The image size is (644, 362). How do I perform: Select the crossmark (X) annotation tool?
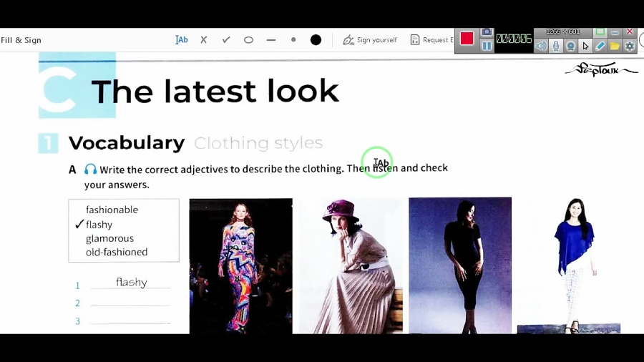point(204,40)
